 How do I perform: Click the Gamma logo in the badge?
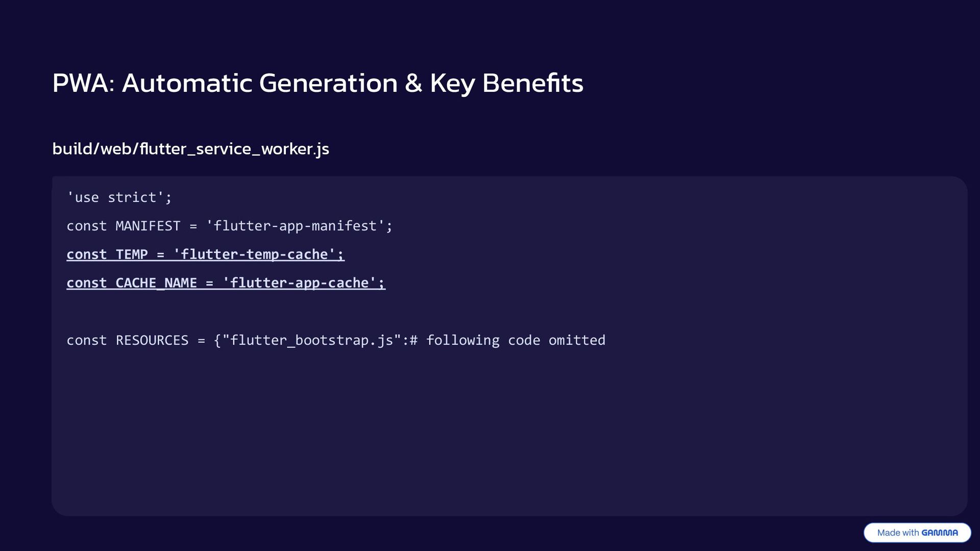pos(939,533)
